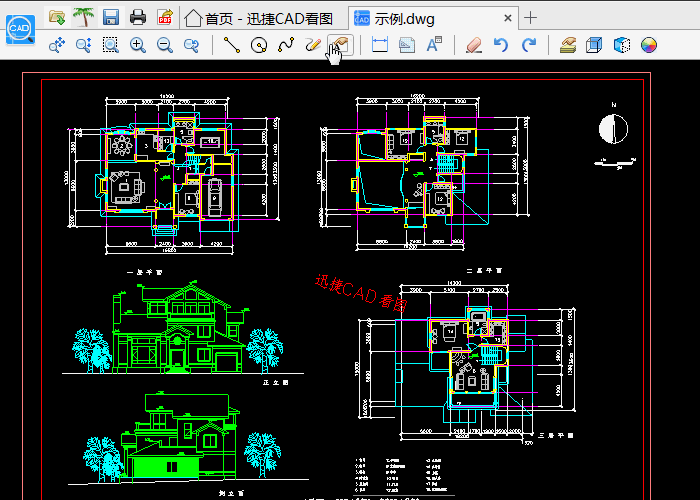
Task: Click the zoom in magnifier
Action: (x=138, y=45)
